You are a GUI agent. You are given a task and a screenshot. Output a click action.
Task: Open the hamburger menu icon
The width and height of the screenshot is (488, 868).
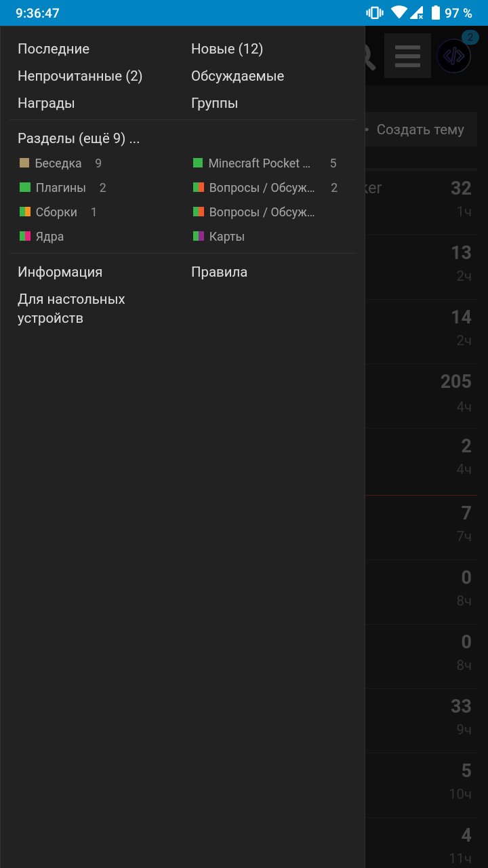407,56
